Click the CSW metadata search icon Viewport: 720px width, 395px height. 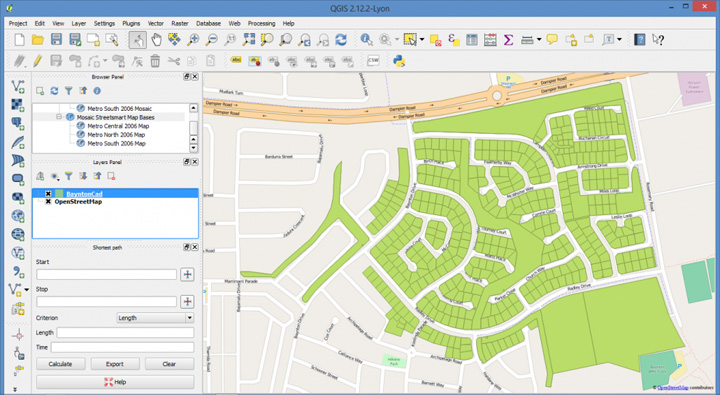click(373, 61)
